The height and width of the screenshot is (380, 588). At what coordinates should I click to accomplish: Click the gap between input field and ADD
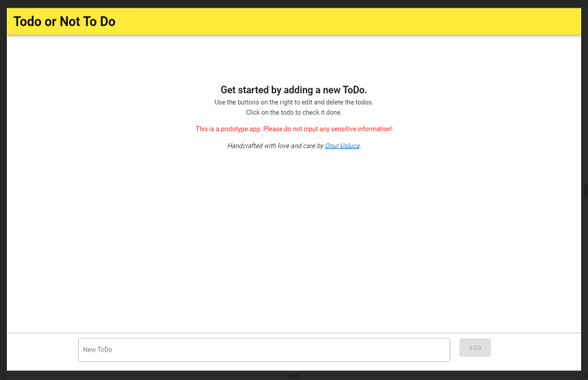(x=454, y=350)
